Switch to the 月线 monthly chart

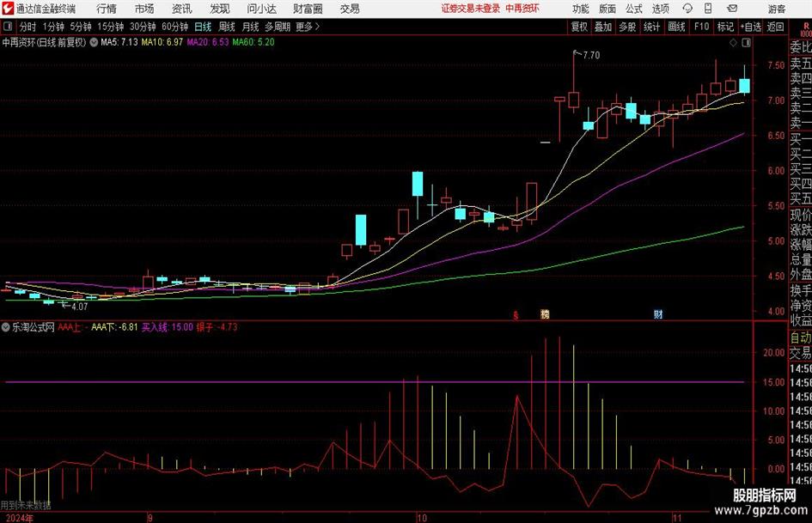click(x=250, y=27)
